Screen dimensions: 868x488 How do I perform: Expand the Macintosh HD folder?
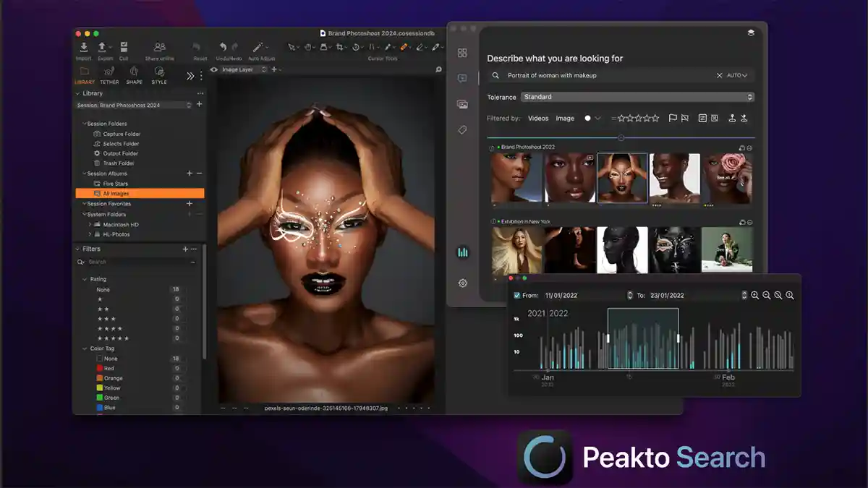pos(90,224)
